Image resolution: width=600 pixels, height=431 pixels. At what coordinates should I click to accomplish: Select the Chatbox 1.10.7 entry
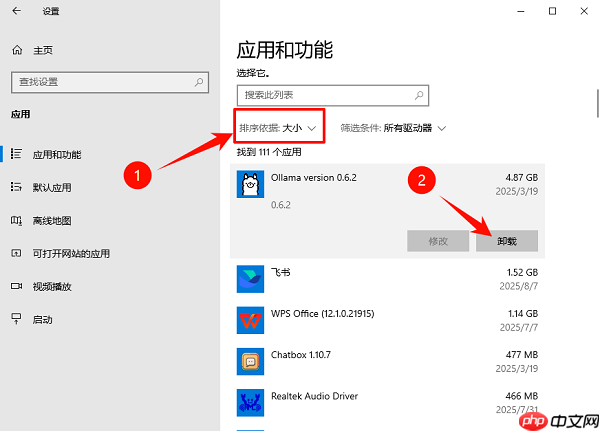point(387,362)
